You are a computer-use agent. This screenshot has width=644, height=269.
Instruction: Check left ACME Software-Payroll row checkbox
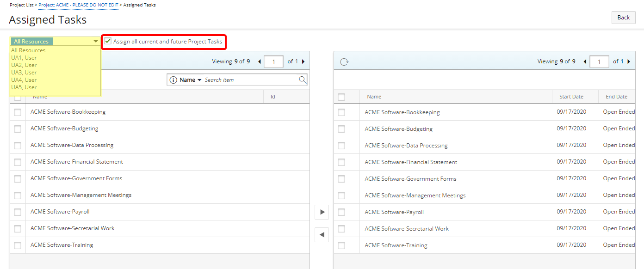[x=18, y=212]
